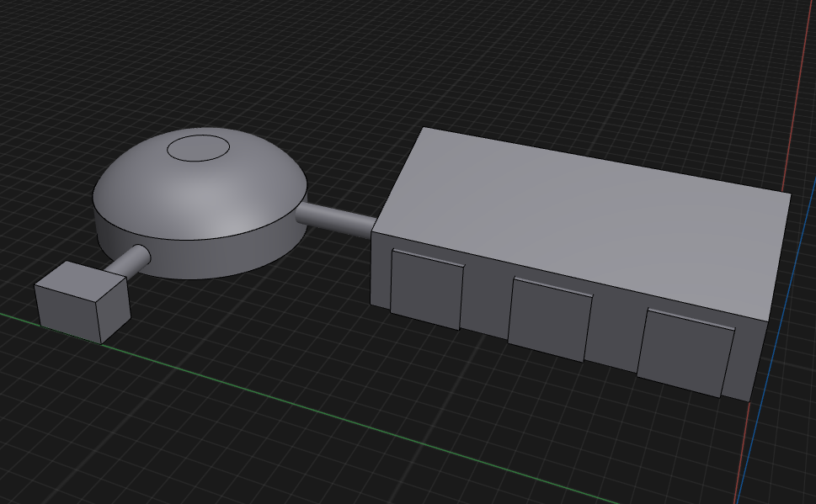The height and width of the screenshot is (504, 816).
Task: Click the circular cap on top of the dome
Action: tap(198, 148)
